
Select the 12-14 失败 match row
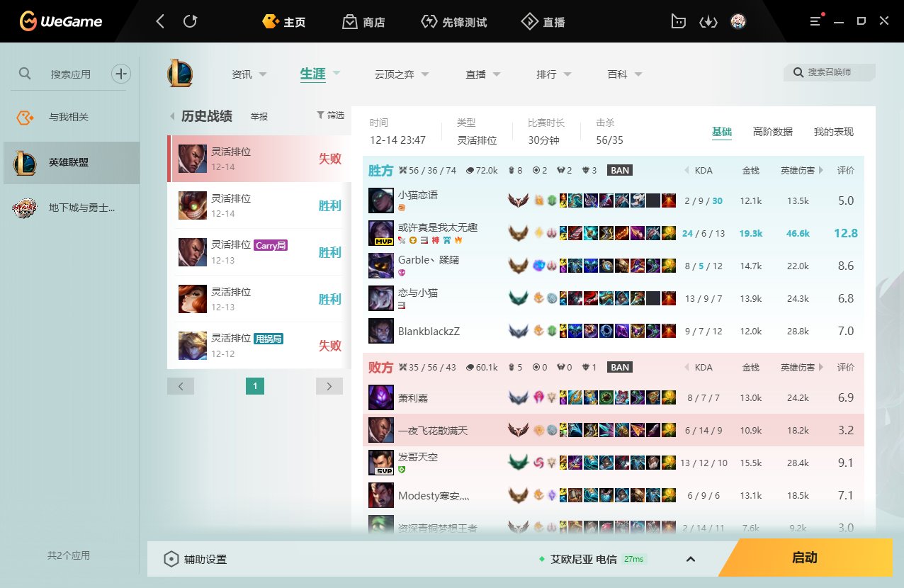pos(259,159)
